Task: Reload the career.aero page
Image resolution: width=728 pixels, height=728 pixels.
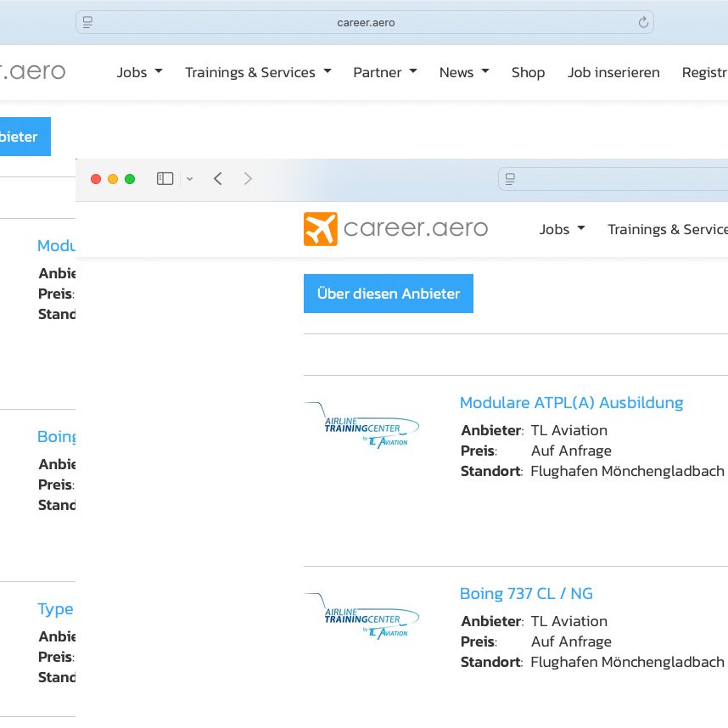Action: click(x=643, y=22)
